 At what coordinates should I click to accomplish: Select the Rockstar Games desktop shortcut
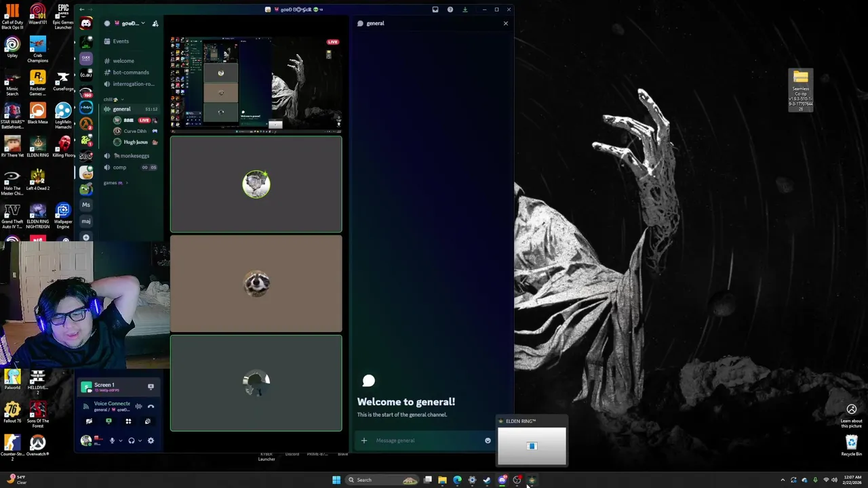pyautogui.click(x=37, y=83)
